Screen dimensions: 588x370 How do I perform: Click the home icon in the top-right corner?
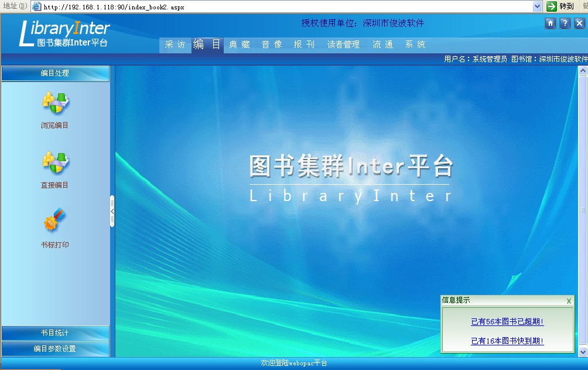[549, 23]
